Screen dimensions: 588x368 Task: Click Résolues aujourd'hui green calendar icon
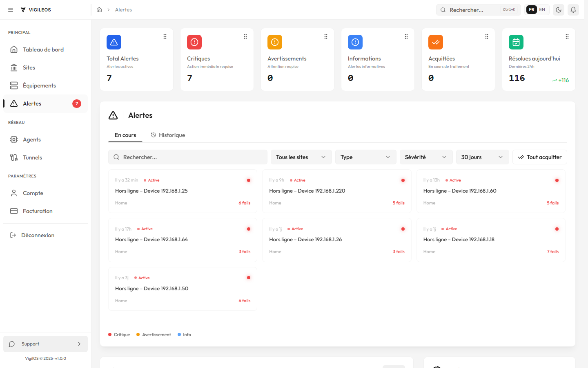click(x=516, y=42)
